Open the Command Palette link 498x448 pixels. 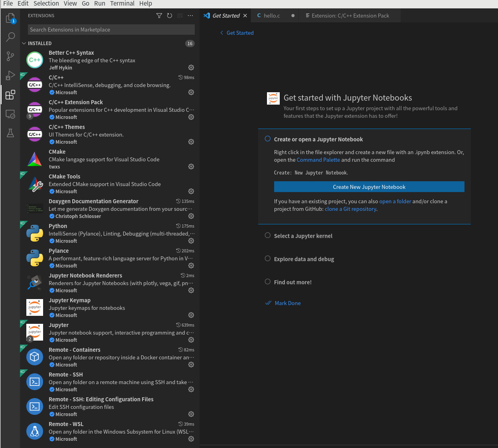(318, 160)
